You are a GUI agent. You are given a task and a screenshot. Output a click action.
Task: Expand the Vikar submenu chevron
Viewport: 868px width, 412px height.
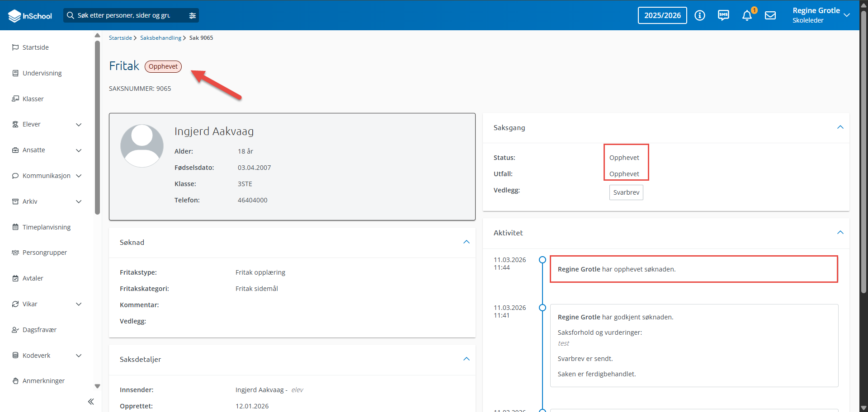[79, 304]
